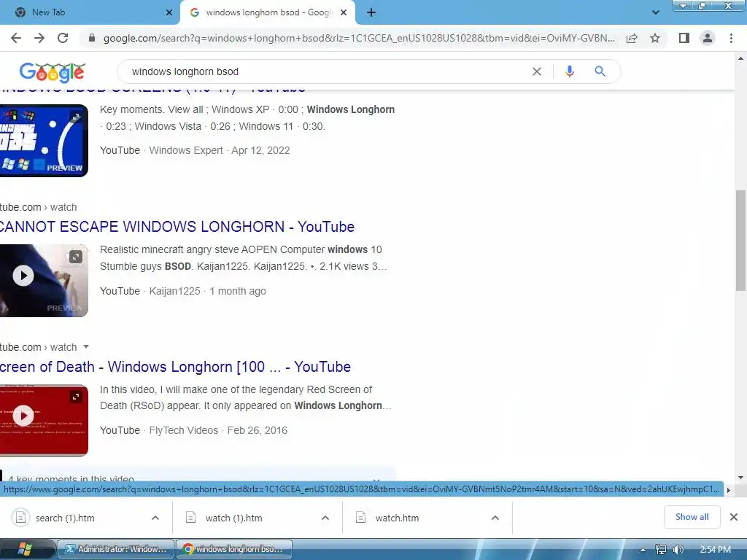Bookmark this page with the star icon
Viewport: 747px width, 560px height.
[655, 38]
